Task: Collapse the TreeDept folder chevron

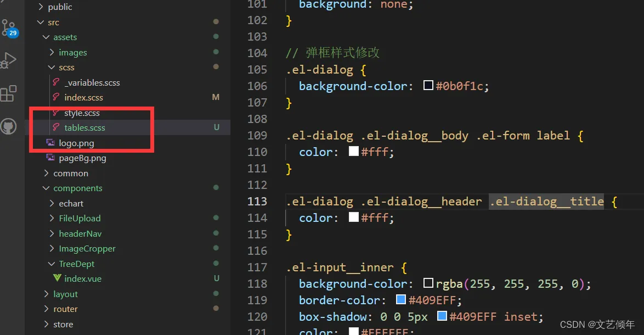Action: pos(52,264)
